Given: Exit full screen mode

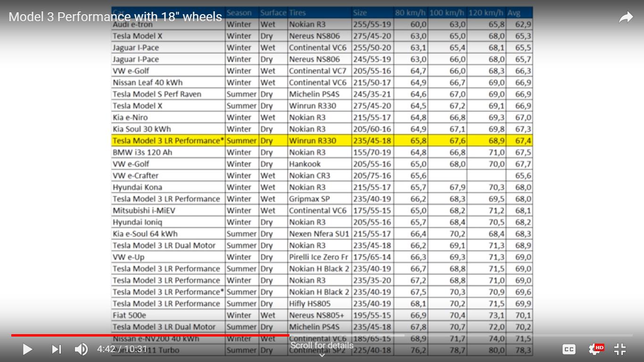Looking at the screenshot, I should [x=620, y=349].
